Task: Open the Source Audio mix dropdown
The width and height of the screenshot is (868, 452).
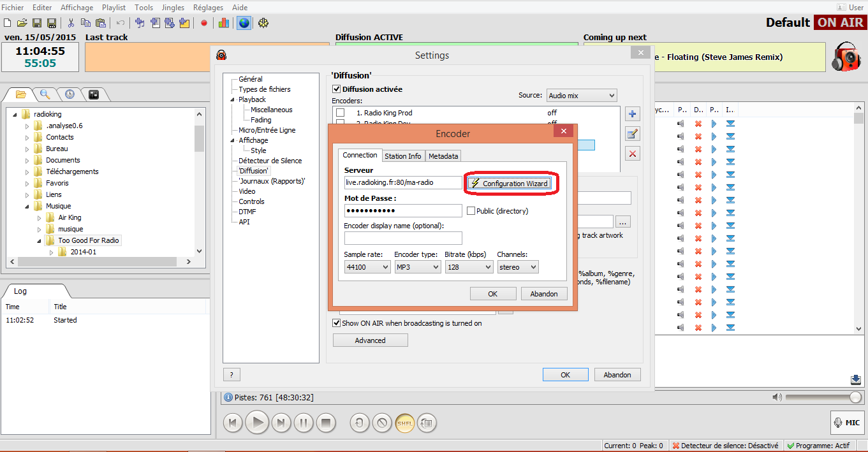Action: pos(581,96)
